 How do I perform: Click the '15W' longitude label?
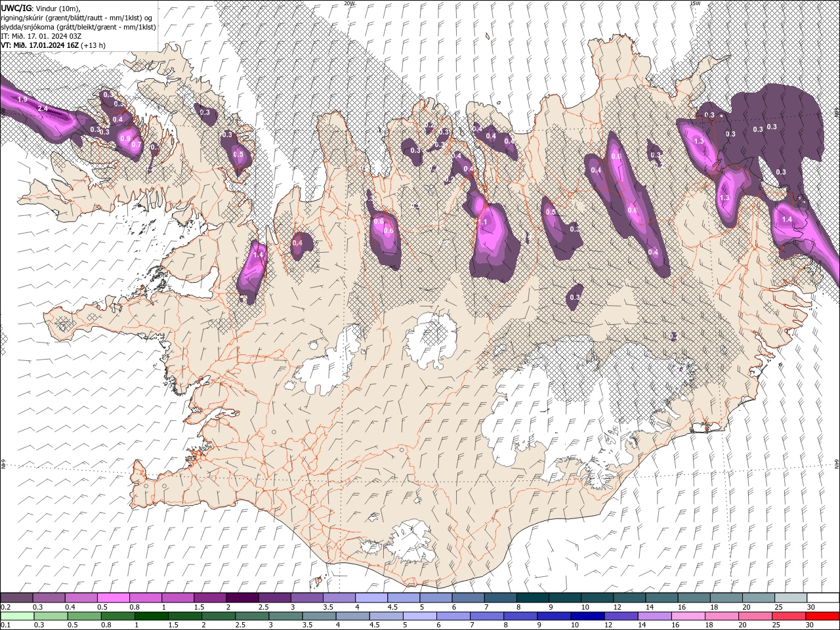695,3
